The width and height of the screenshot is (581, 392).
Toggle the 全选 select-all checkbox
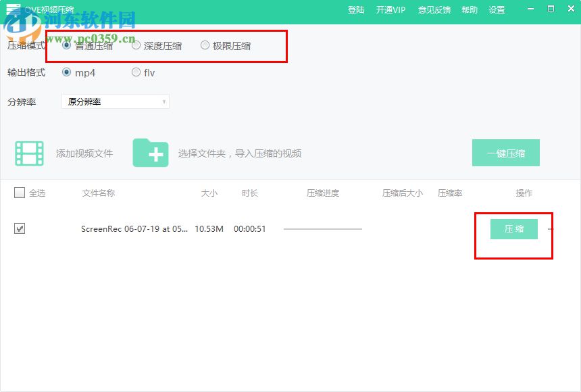click(20, 193)
